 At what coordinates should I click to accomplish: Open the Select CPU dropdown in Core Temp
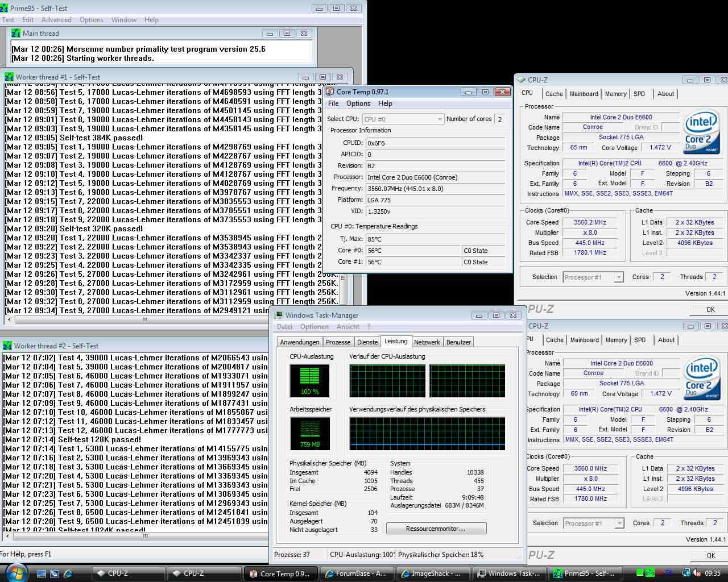point(403,119)
